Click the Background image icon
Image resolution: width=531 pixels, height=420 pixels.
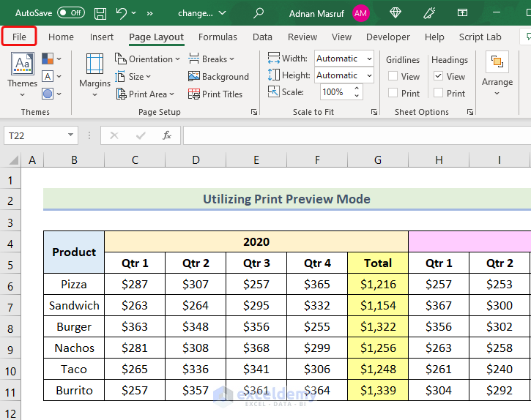(194, 76)
